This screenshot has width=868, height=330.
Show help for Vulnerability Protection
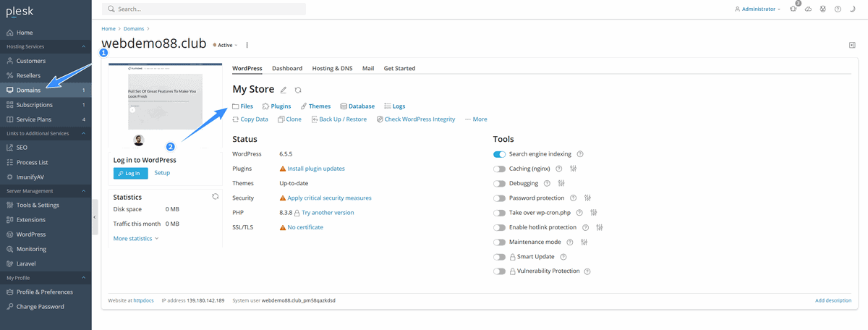pyautogui.click(x=587, y=271)
